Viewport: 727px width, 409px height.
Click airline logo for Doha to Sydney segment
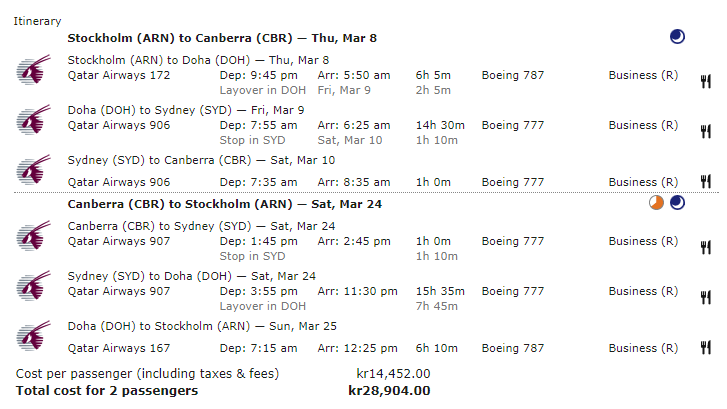[31, 122]
